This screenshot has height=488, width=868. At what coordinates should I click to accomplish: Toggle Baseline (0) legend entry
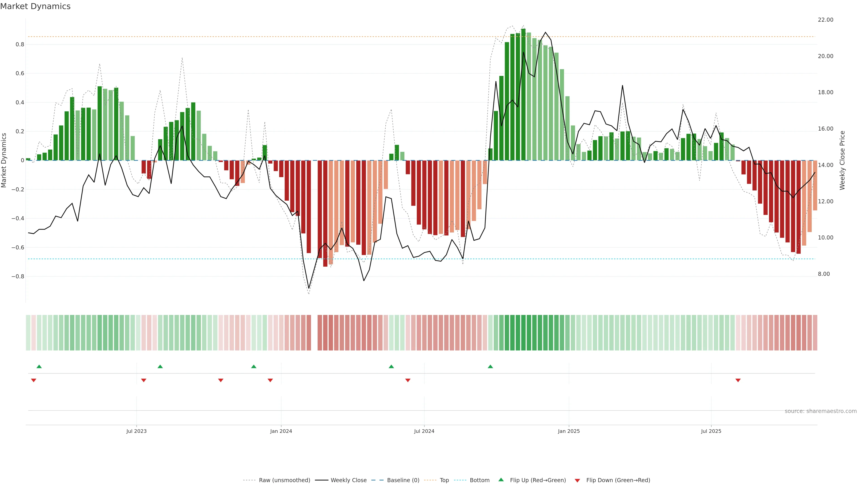pos(403,480)
